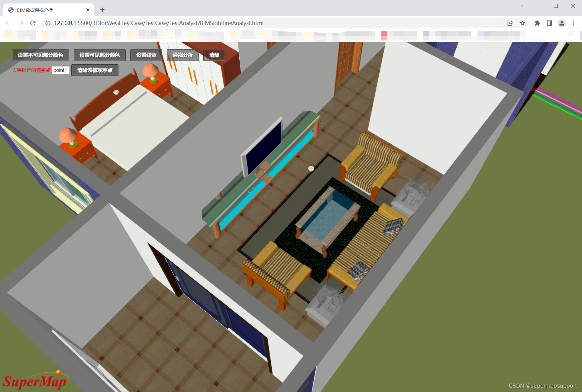Viewport: 582px width, 392px height.
Task: Maximize the browser window
Action: [556, 6]
